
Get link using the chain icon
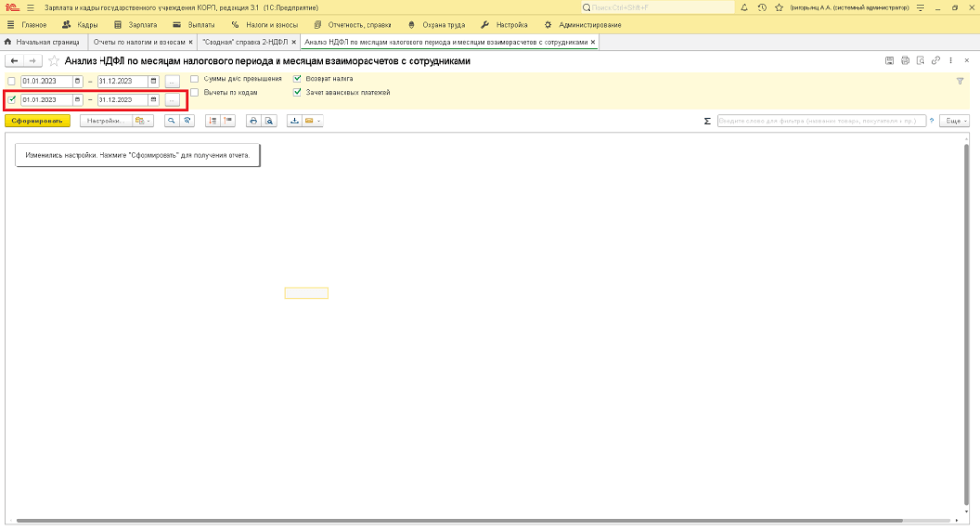[x=935, y=60]
